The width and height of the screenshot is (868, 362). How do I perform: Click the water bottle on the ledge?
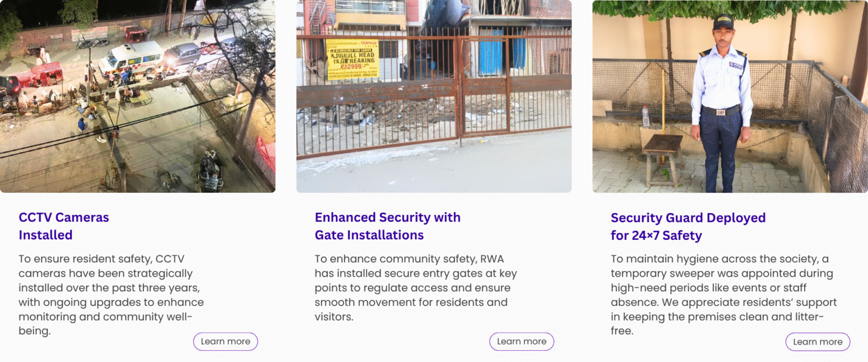click(x=645, y=116)
